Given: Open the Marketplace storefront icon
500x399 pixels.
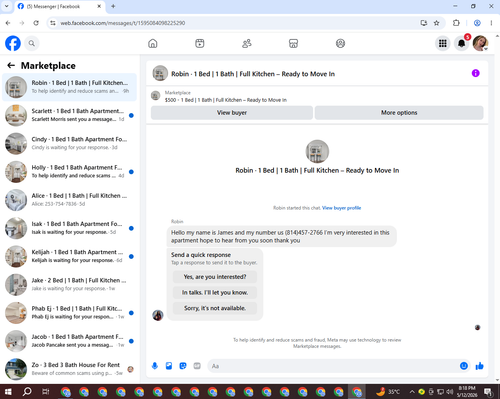Looking at the screenshot, I should (293, 43).
